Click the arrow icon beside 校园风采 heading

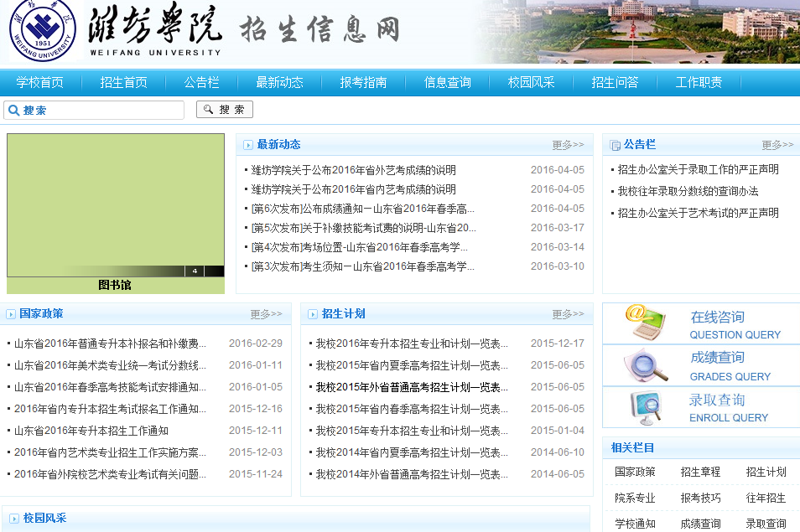[x=14, y=519]
